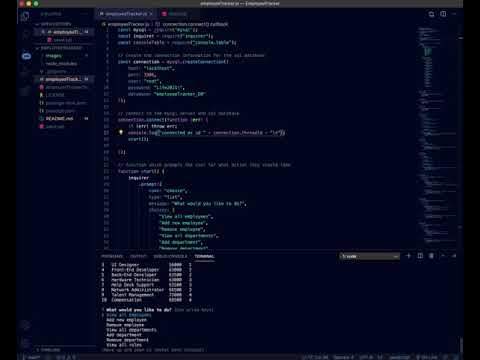Open the package.json file
The height and width of the screenshot is (360, 480).
point(60,111)
